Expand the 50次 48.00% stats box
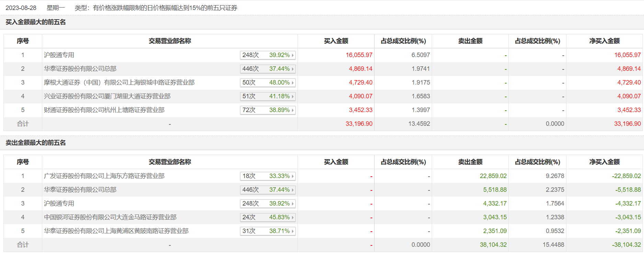 268,82
